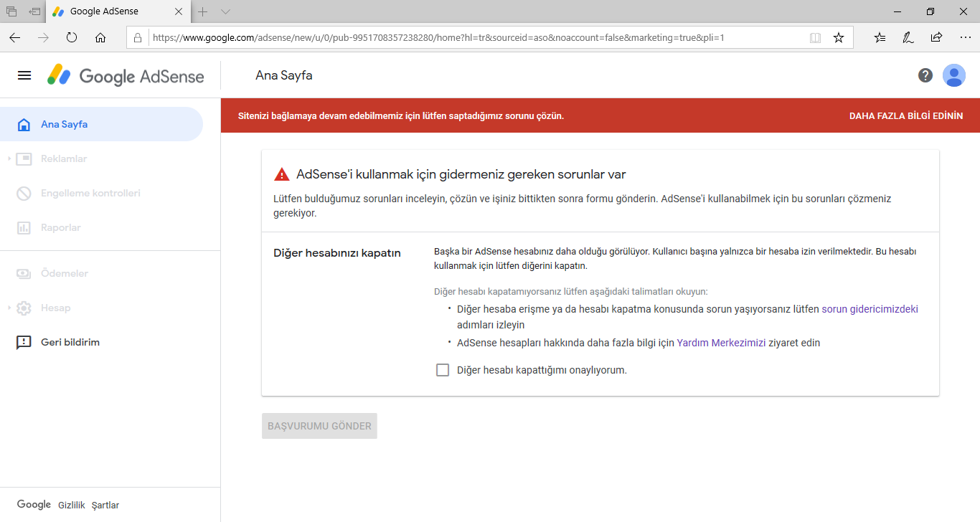Add notes with the pen icon

pyautogui.click(x=908, y=38)
